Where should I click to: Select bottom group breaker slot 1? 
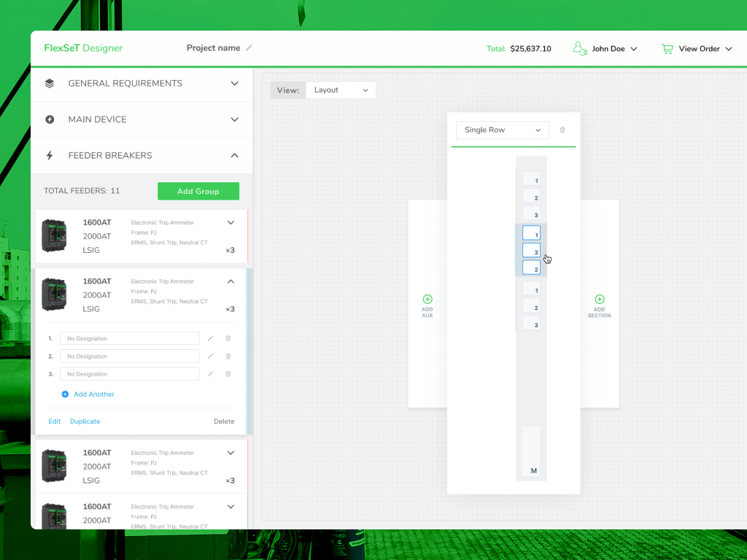pyautogui.click(x=531, y=289)
